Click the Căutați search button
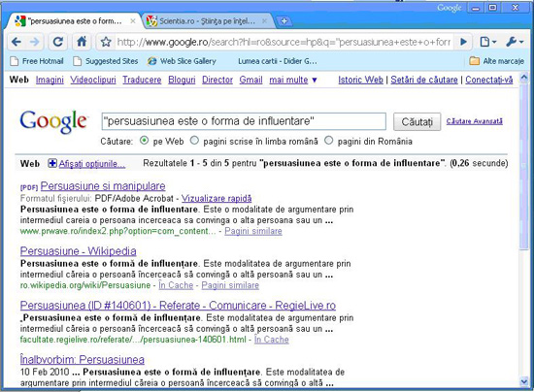 pyautogui.click(x=417, y=122)
